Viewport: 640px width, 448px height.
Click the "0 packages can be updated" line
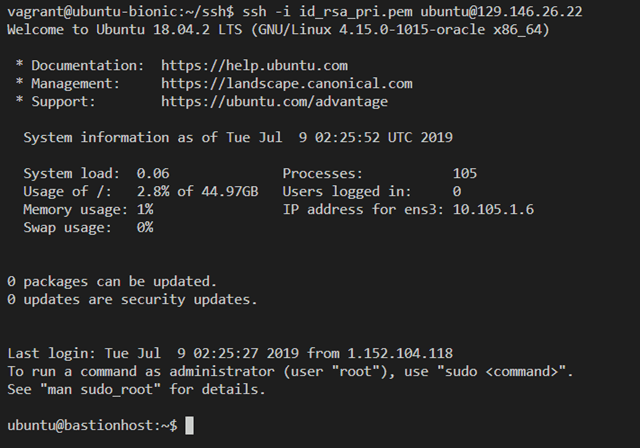click(112, 281)
